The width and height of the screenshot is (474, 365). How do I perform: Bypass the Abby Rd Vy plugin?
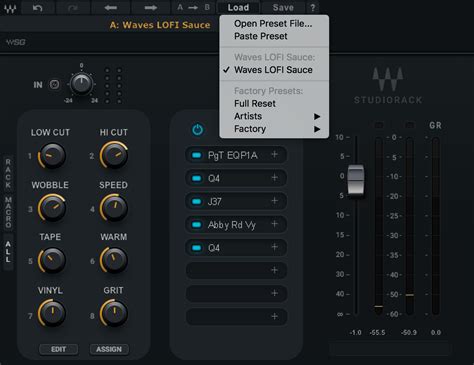pos(197,225)
